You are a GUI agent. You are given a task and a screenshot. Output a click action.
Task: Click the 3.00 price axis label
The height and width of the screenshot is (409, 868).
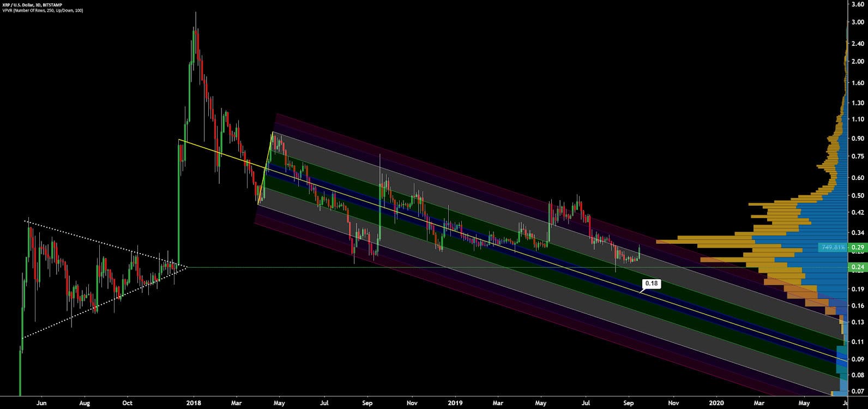click(x=859, y=22)
